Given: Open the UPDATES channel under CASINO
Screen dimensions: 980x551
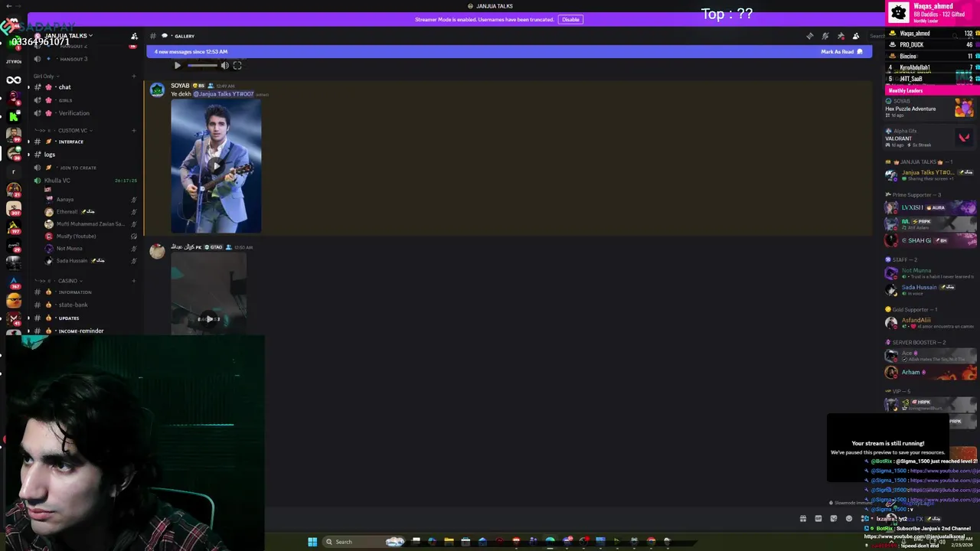Looking at the screenshot, I should click(x=69, y=318).
